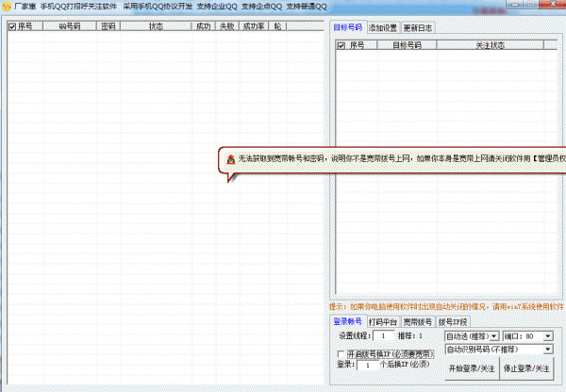Open the 更新日志 tab

tap(418, 27)
